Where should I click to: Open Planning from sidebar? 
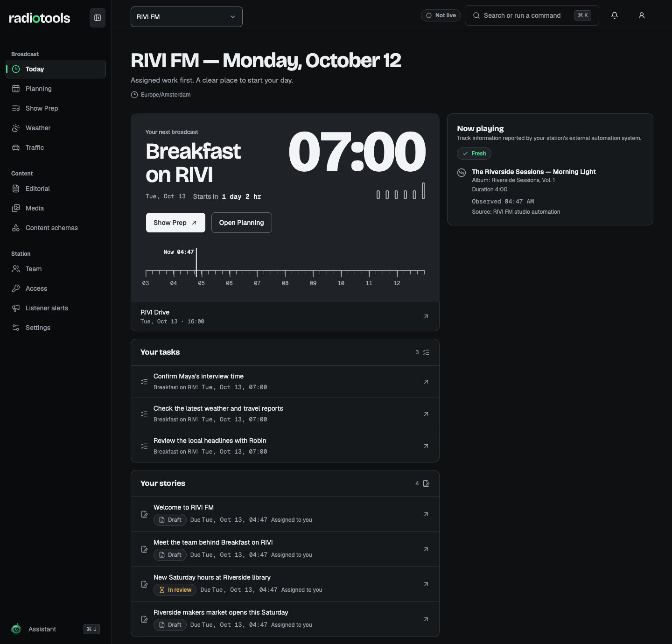click(56, 89)
